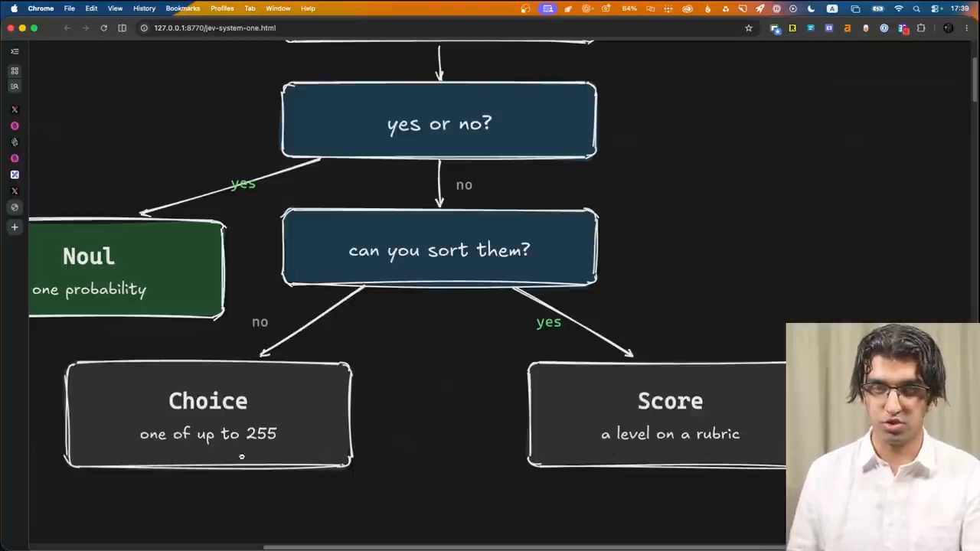980x551 pixels.
Task: Toggle the Do Not Disturb moon icon
Action: [811, 8]
